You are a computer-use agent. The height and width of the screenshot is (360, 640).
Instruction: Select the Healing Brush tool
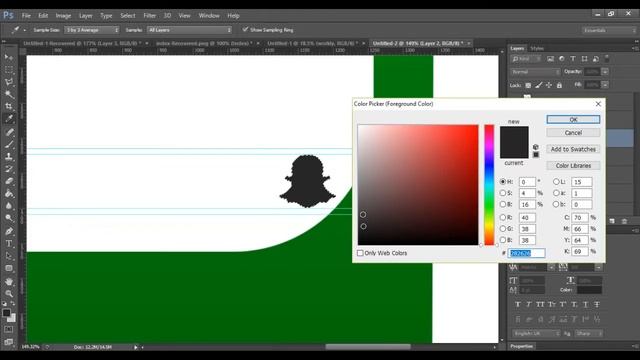pos(9,132)
